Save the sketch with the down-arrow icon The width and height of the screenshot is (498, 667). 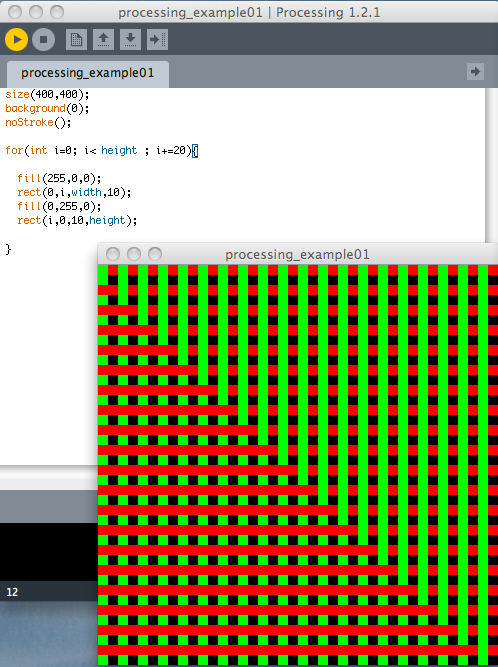[131, 40]
